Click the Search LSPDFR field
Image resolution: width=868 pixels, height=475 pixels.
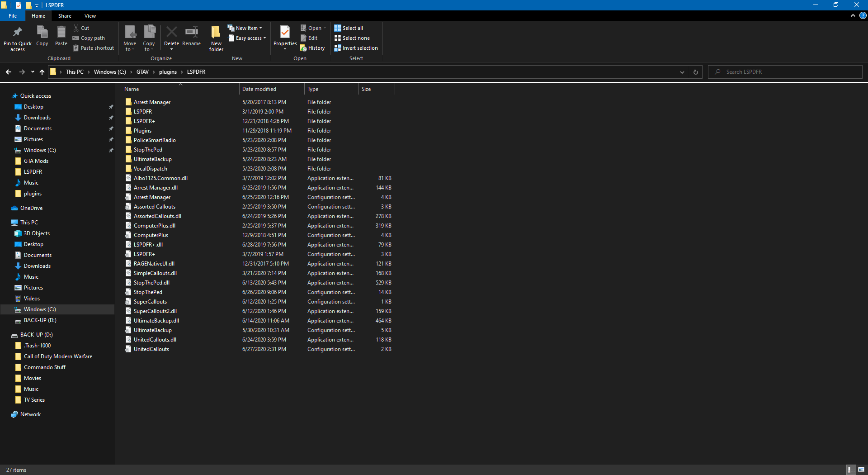[x=785, y=72]
